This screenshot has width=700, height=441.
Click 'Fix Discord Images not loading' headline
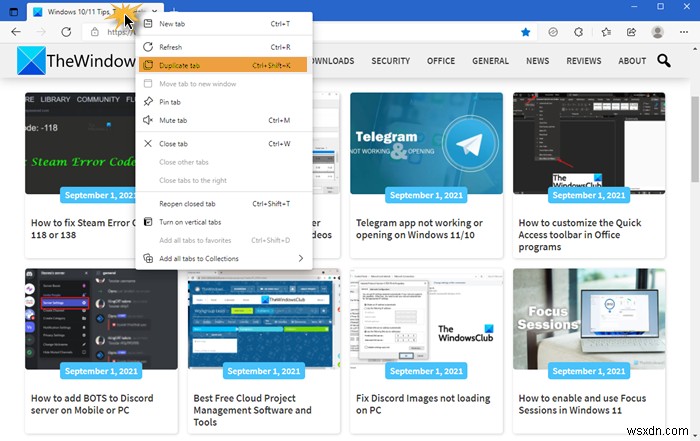(423, 404)
